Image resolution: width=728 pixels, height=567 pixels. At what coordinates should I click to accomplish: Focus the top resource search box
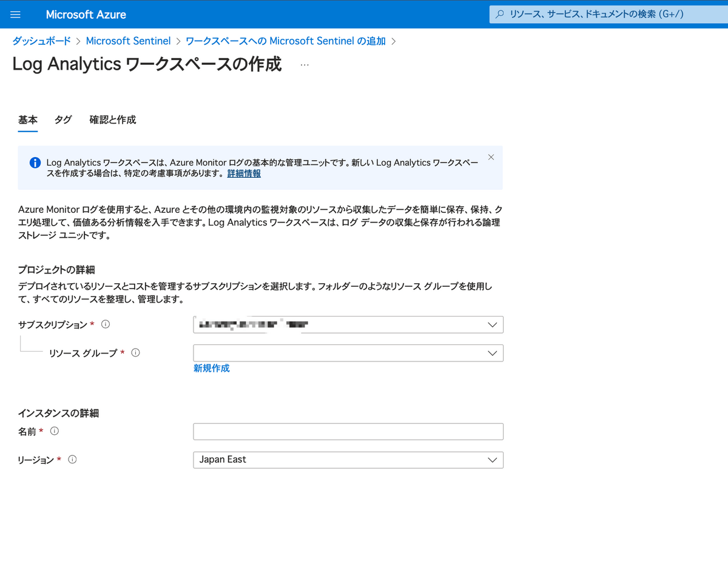(x=608, y=14)
